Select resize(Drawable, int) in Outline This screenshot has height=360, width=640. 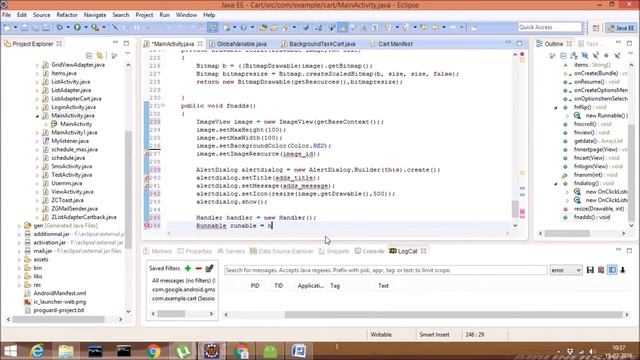coord(599,209)
